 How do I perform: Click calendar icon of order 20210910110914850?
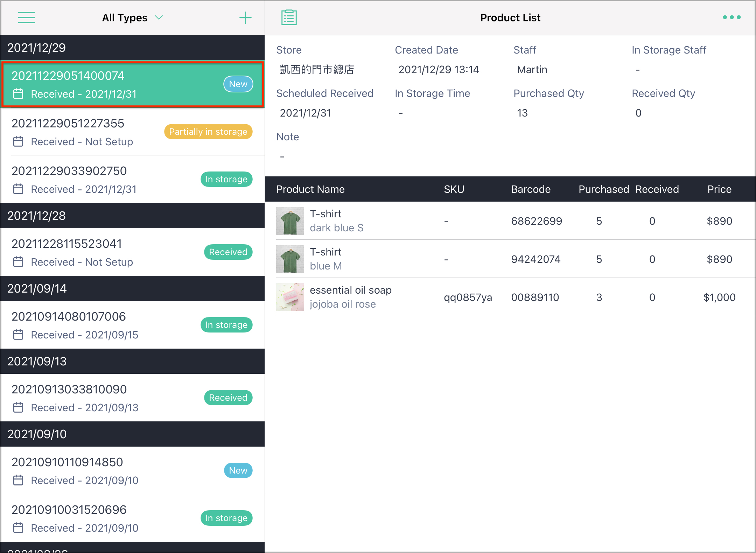18,480
